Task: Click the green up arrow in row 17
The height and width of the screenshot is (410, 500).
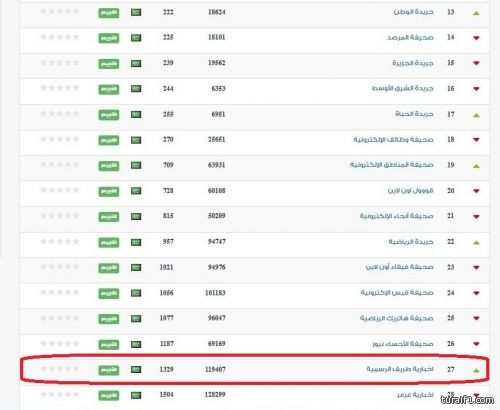Action: tap(476, 115)
